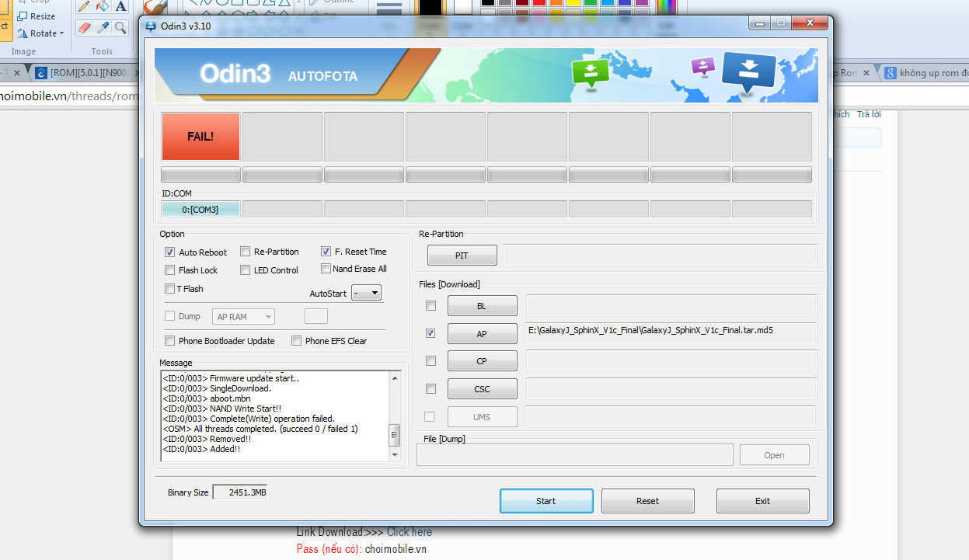This screenshot has height=560, width=969.
Task: Click the AP file button
Action: (482, 334)
